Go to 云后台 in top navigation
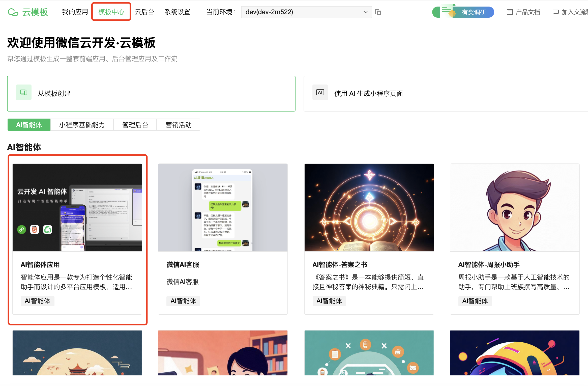This screenshot has height=386, width=588. pos(144,12)
